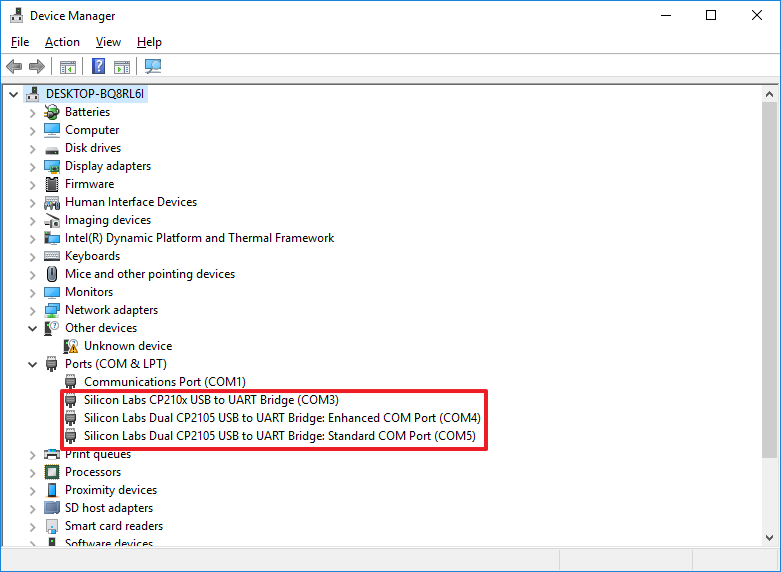Select the Disk drives label
Screen dimensions: 781x572
click(x=93, y=148)
